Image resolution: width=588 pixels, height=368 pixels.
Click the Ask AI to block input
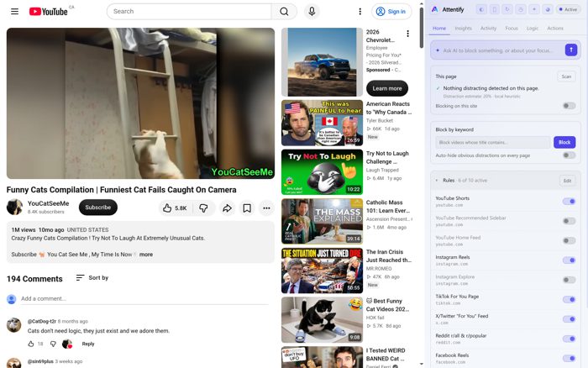pyautogui.click(x=498, y=50)
